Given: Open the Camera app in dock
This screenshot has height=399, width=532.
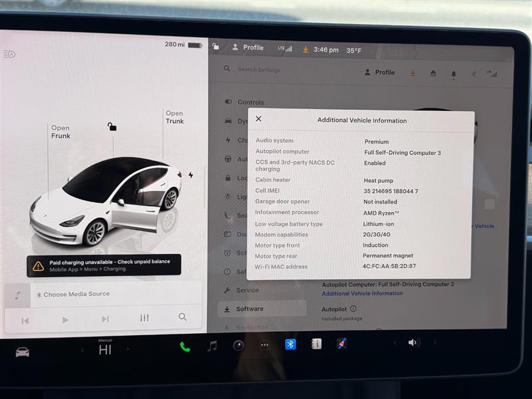Looking at the screenshot, I should (x=239, y=345).
